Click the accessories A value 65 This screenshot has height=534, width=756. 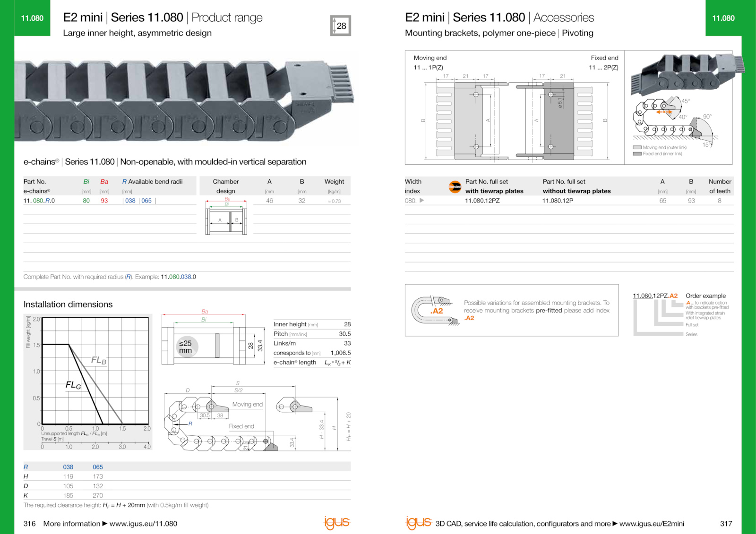(x=663, y=201)
